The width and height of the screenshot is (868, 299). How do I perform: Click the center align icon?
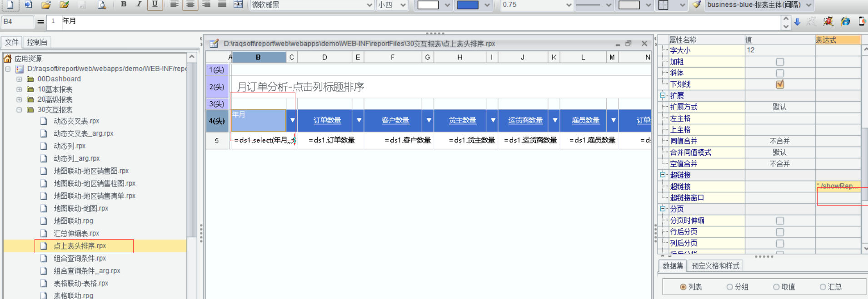[x=190, y=5]
